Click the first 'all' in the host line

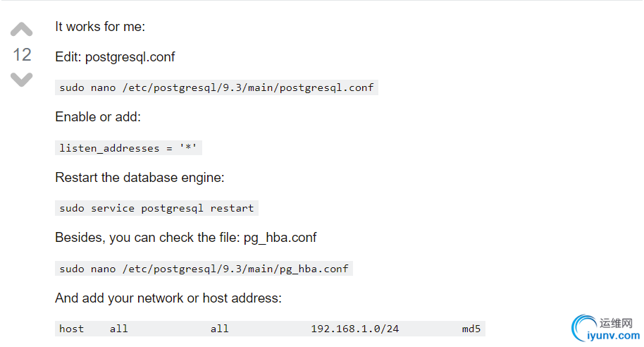click(x=118, y=329)
